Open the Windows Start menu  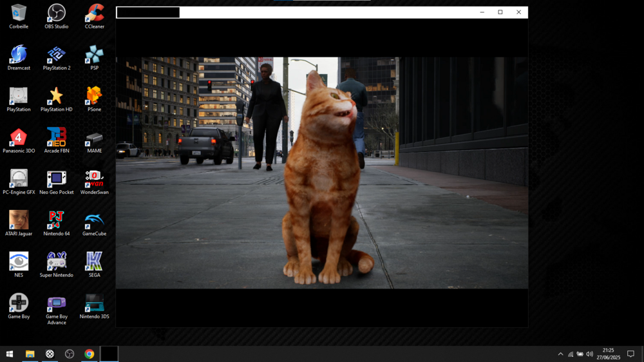[10, 354]
